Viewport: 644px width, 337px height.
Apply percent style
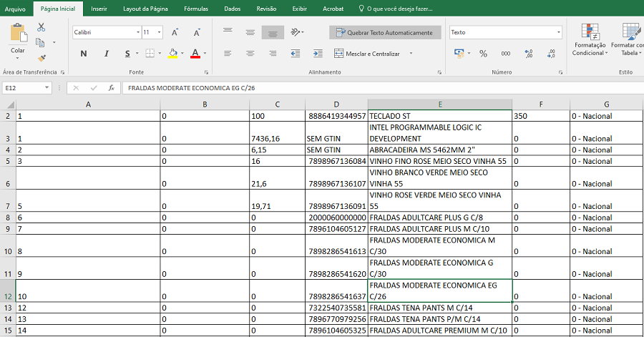click(483, 54)
